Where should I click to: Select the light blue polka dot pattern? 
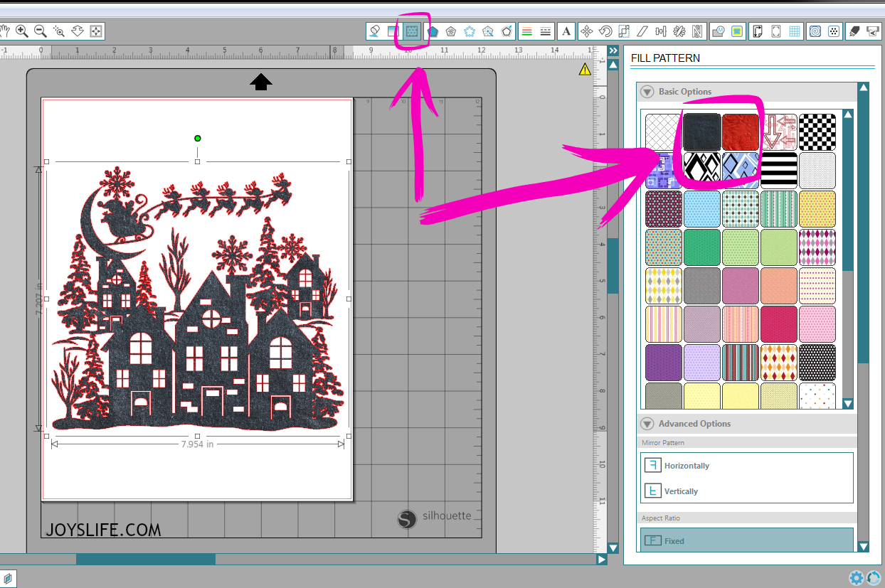coord(702,208)
